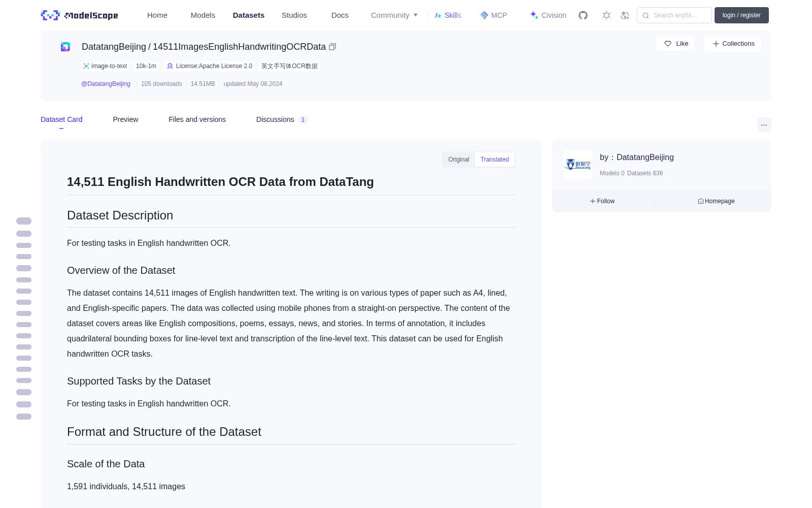Click the 10k-1m size tag

pos(146,66)
